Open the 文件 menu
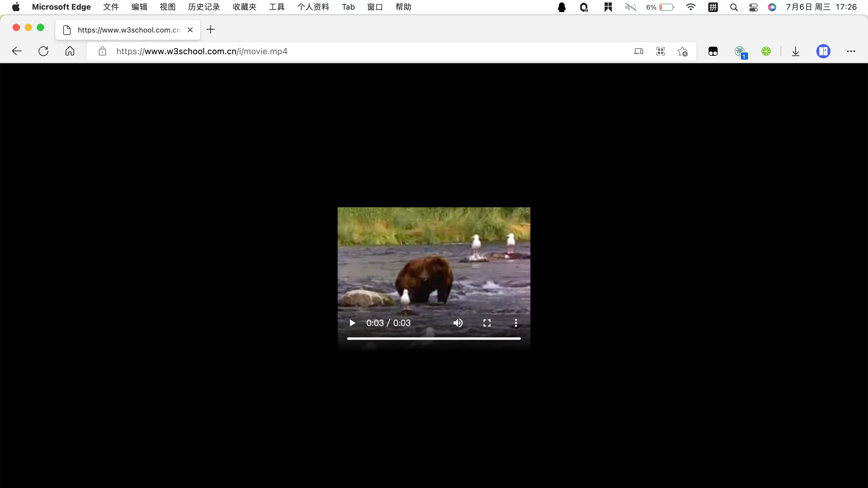 111,7
